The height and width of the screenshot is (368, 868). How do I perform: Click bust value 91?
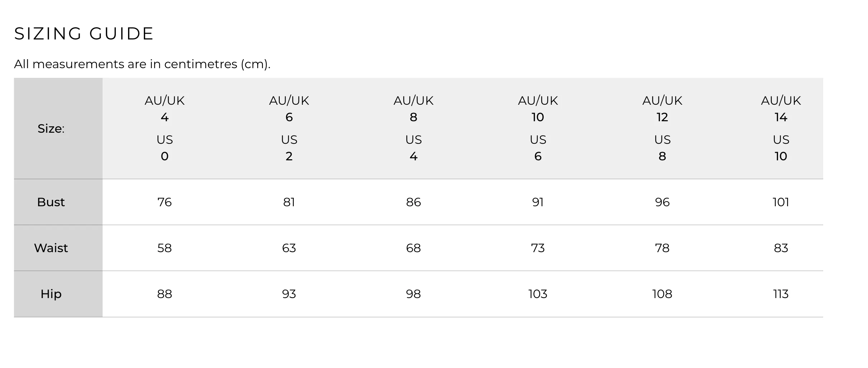[538, 202]
